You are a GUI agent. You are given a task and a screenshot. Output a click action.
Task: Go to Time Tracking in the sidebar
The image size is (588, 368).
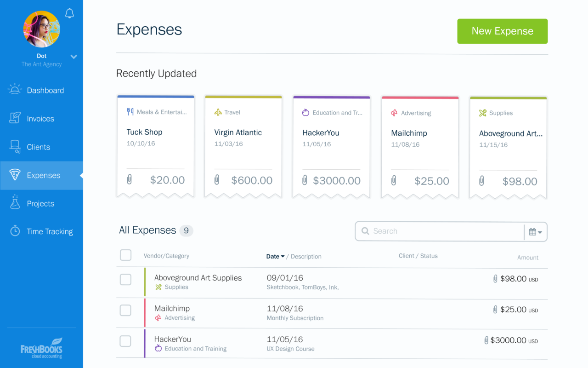pos(50,231)
